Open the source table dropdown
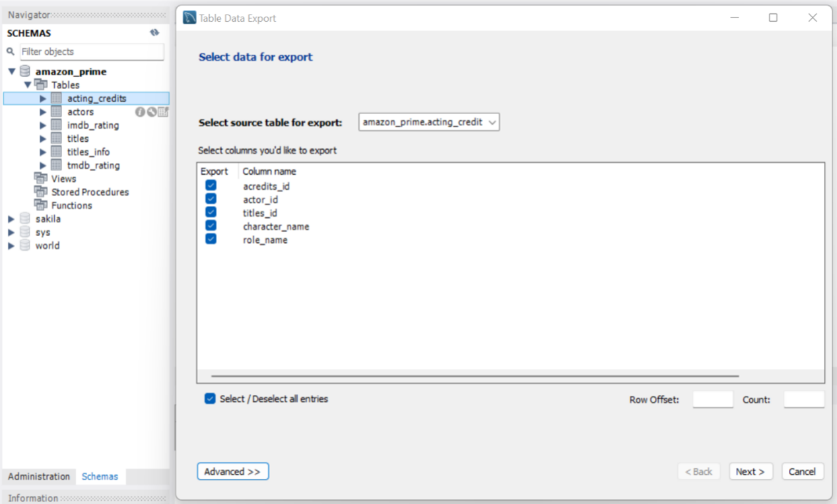 (492, 122)
